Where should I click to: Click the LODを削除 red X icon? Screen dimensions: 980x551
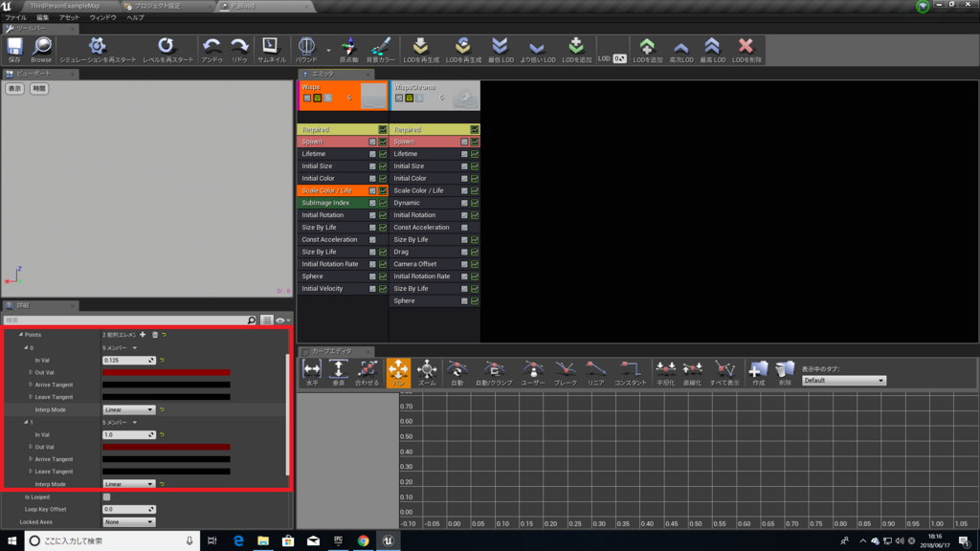(746, 50)
